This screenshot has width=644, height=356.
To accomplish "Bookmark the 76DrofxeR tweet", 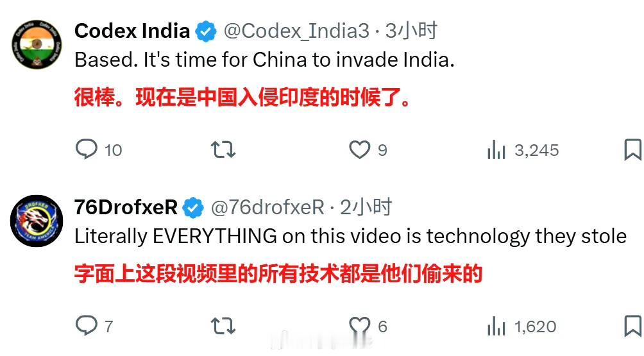I will [x=632, y=326].
